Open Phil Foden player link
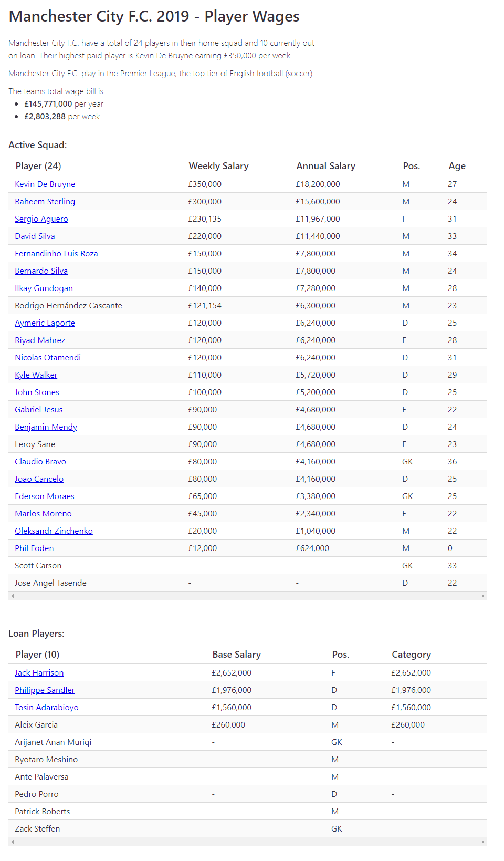Image resolution: width=504 pixels, height=861 pixels. coord(34,548)
